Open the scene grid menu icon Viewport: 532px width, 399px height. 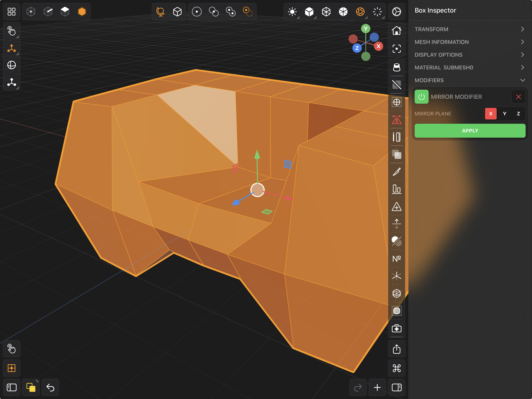[11, 12]
